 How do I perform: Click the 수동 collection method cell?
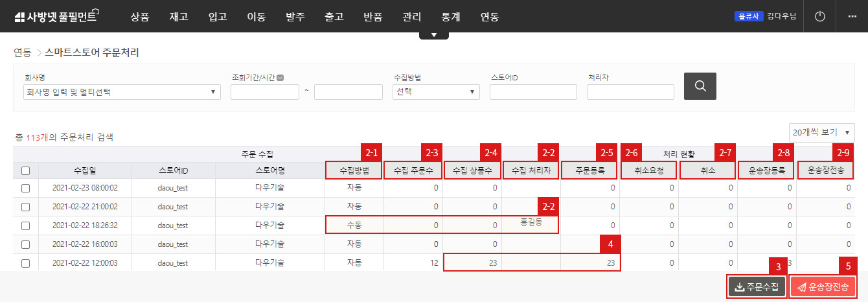click(x=354, y=226)
